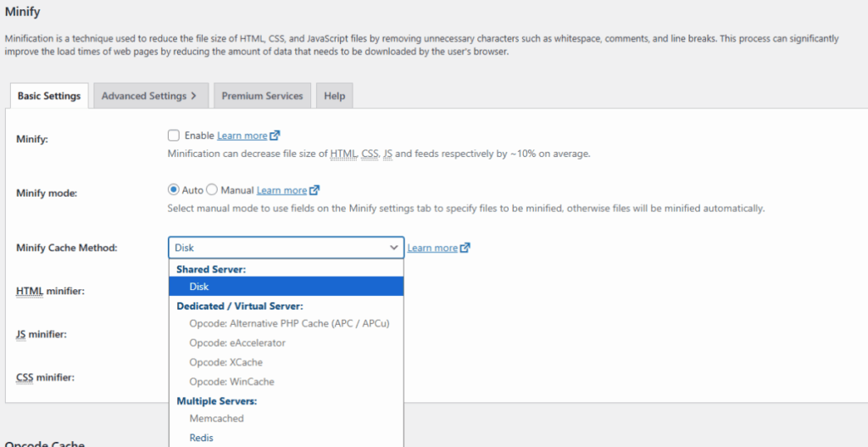The width and height of the screenshot is (868, 447).
Task: Select the Manual minify mode radio
Action: [212, 190]
